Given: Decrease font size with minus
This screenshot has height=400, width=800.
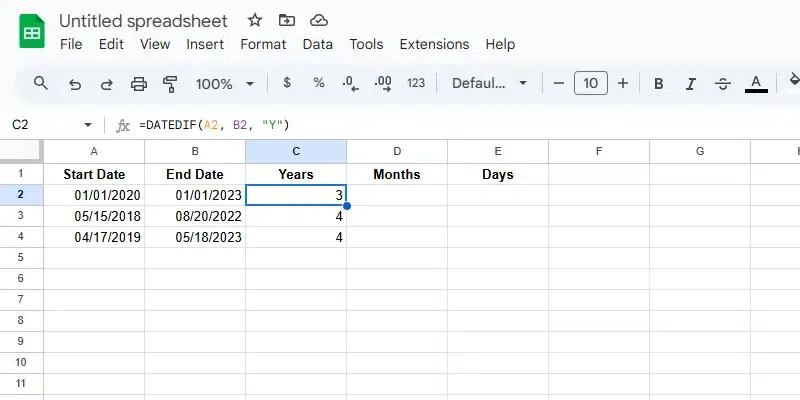Looking at the screenshot, I should (559, 83).
